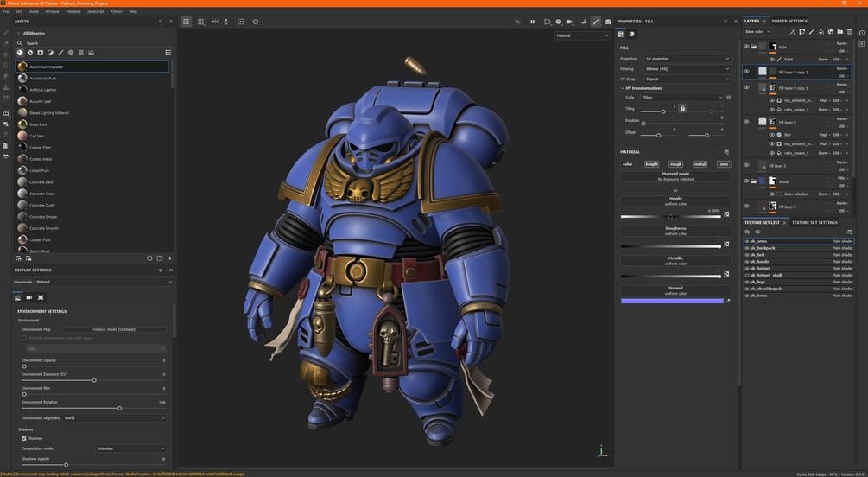Toggle the metal channel button
Image resolution: width=868 pixels, height=477 pixels.
point(700,164)
